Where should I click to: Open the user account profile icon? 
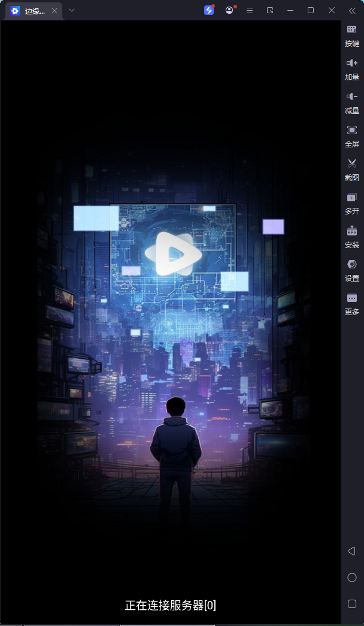tap(229, 10)
